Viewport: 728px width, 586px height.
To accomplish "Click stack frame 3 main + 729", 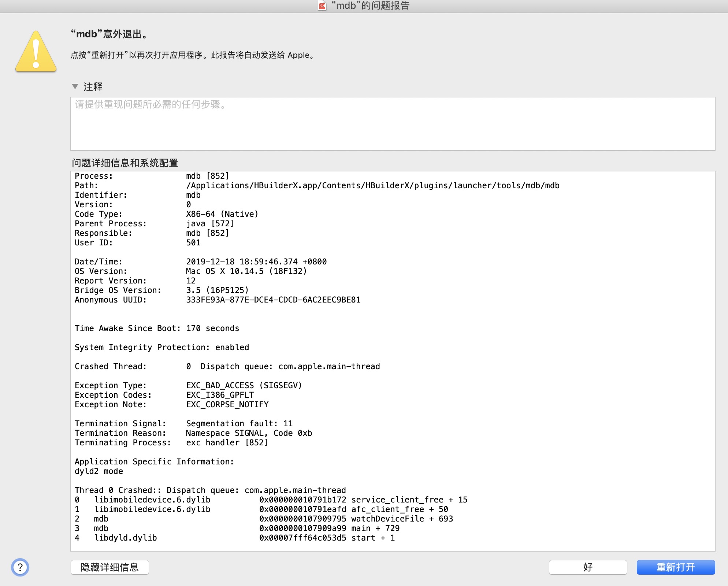I will (237, 528).
